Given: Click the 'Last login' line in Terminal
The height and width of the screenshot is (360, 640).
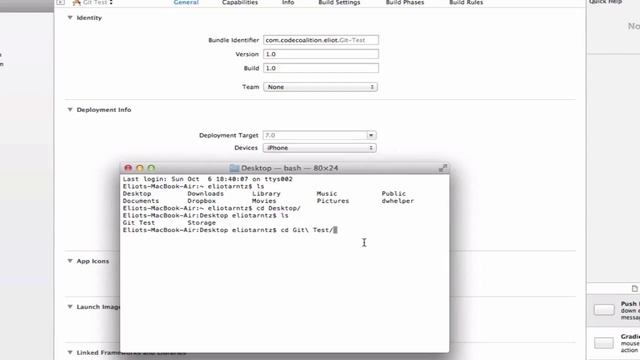Looking at the screenshot, I should [x=207, y=179].
